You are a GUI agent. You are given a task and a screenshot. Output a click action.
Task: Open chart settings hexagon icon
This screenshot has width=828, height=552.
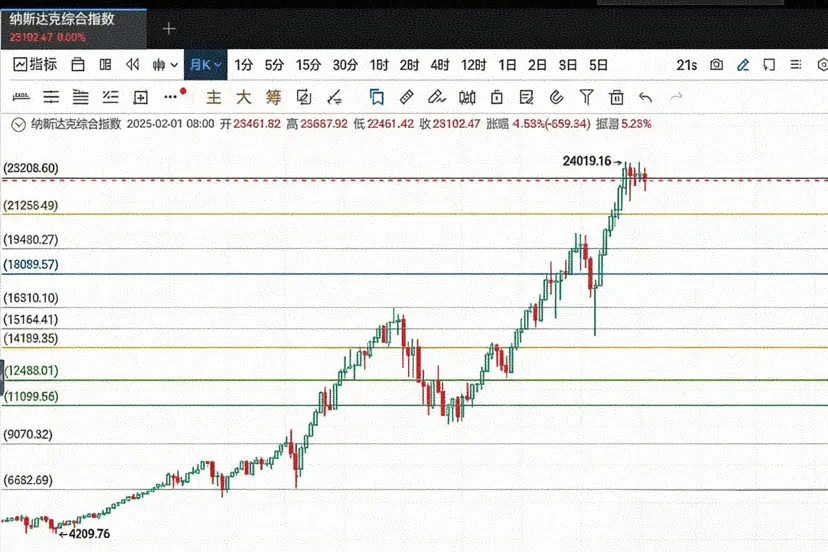coord(822,64)
